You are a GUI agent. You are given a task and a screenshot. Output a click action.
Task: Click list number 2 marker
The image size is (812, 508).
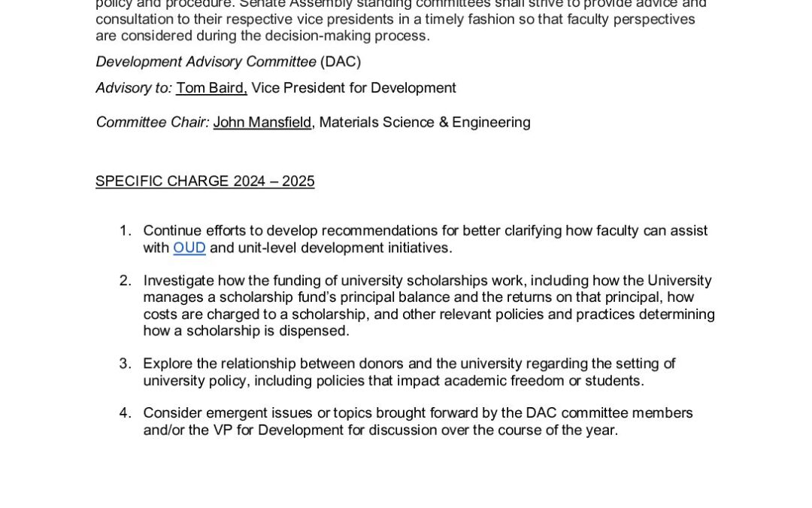(126, 281)
